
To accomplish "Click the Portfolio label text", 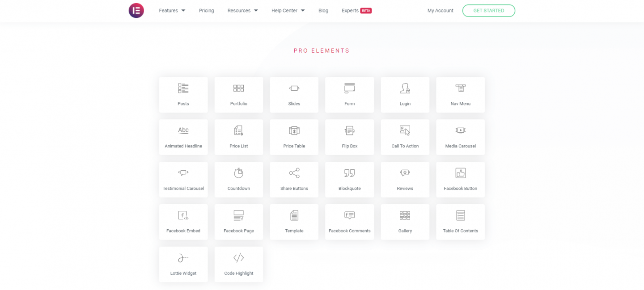I will point(239,104).
